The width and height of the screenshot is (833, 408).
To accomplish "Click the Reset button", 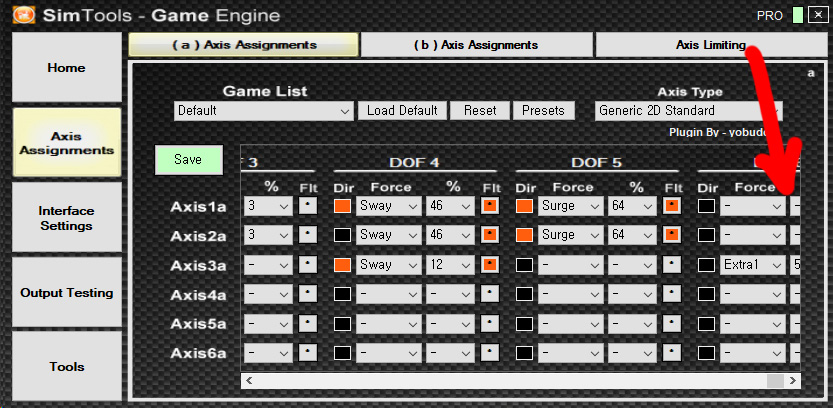I will (480, 110).
